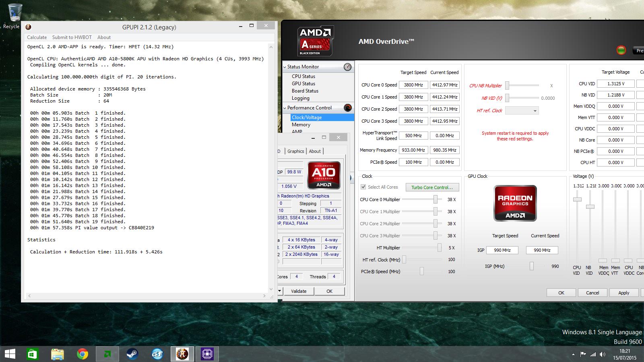Click the Status Monitor gauge icon
The height and width of the screenshot is (362, 644).
[x=348, y=67]
